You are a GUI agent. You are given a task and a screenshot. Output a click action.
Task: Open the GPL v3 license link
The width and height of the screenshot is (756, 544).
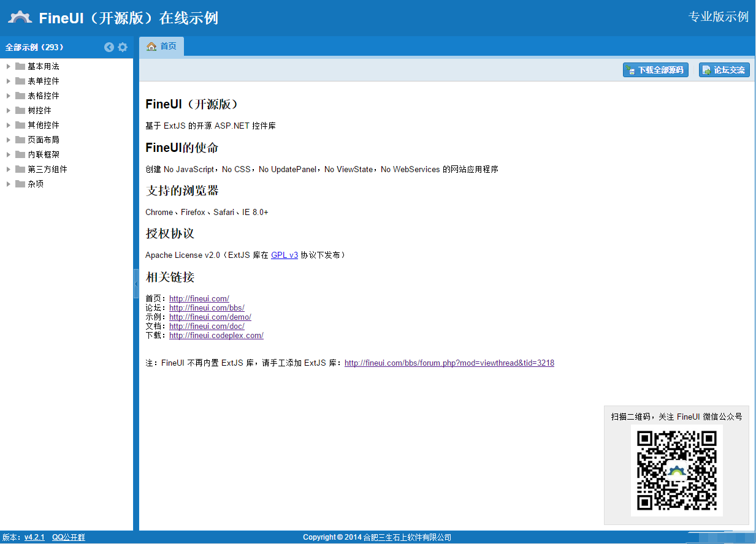(x=284, y=255)
